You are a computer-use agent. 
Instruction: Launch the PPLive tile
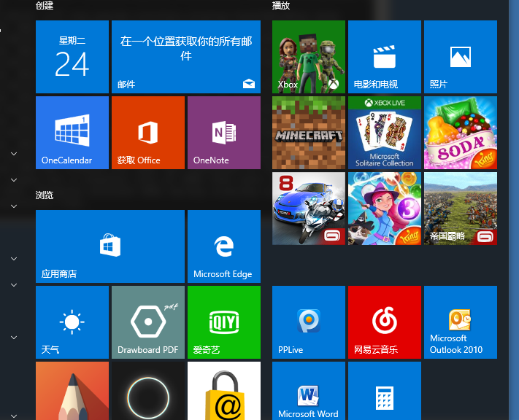309,322
